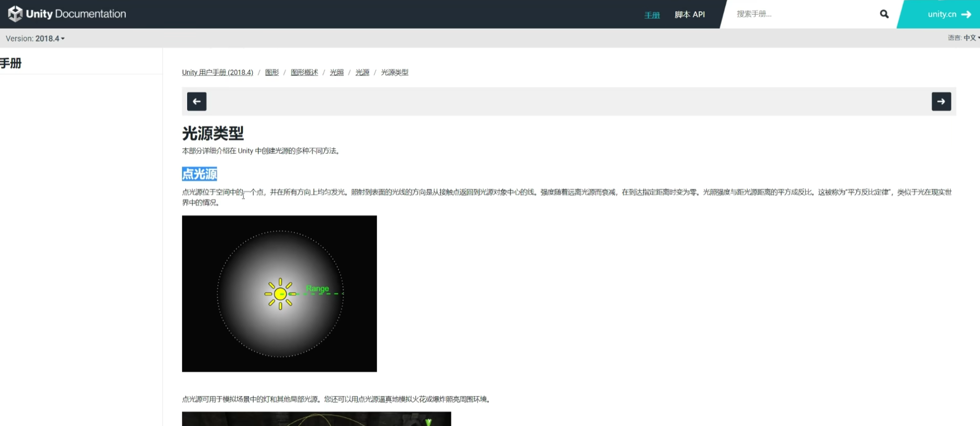
Task: Click the point light Range diagram image
Action: tap(279, 294)
